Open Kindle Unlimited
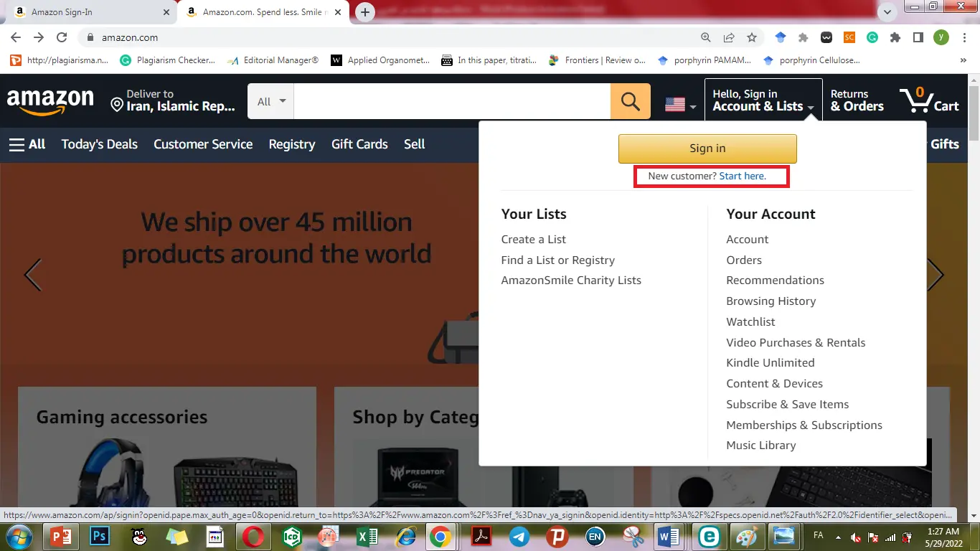 771,363
